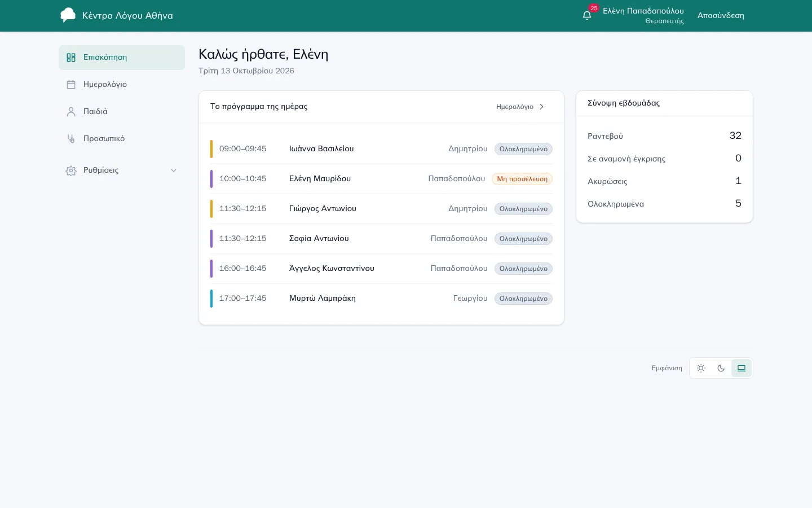Image resolution: width=812 pixels, height=508 pixels.
Task: Select Γιώργος Αντωνίου appointment
Action: [381, 209]
